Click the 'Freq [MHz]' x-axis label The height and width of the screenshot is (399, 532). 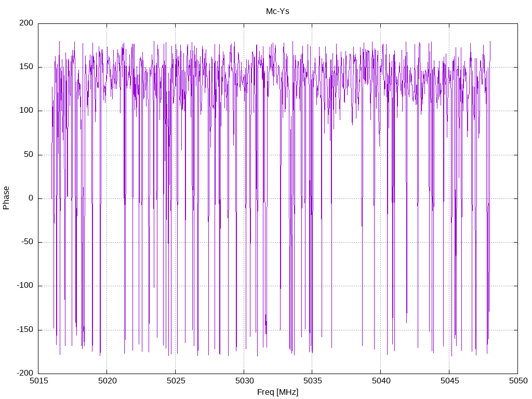277,392
